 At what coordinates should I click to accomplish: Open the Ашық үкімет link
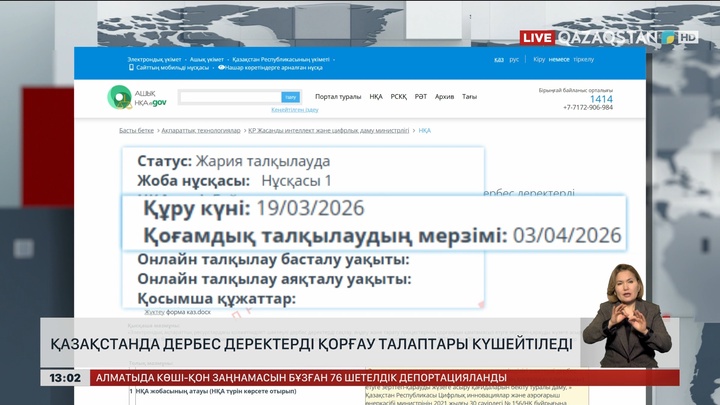pyautogui.click(x=207, y=59)
